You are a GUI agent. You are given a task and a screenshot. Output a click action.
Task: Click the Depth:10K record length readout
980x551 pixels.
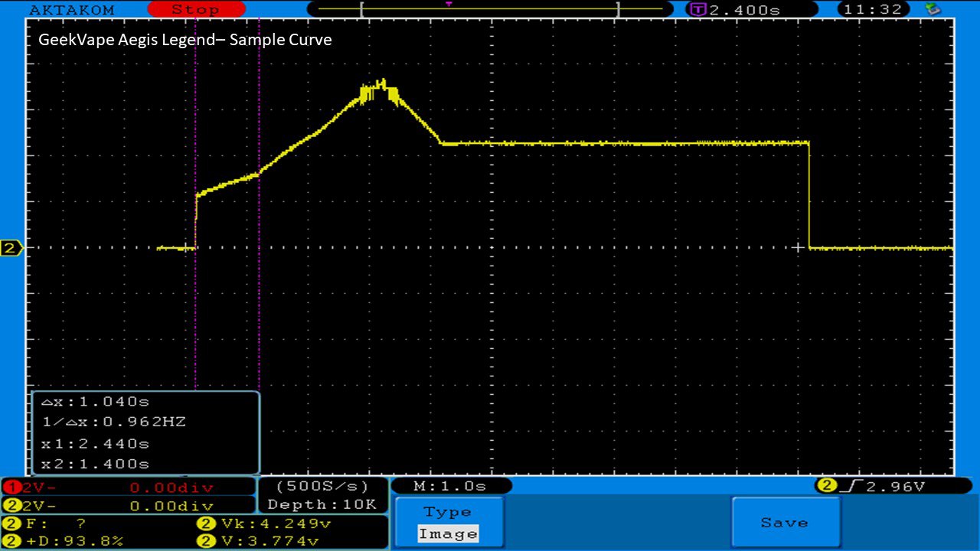coord(322,504)
